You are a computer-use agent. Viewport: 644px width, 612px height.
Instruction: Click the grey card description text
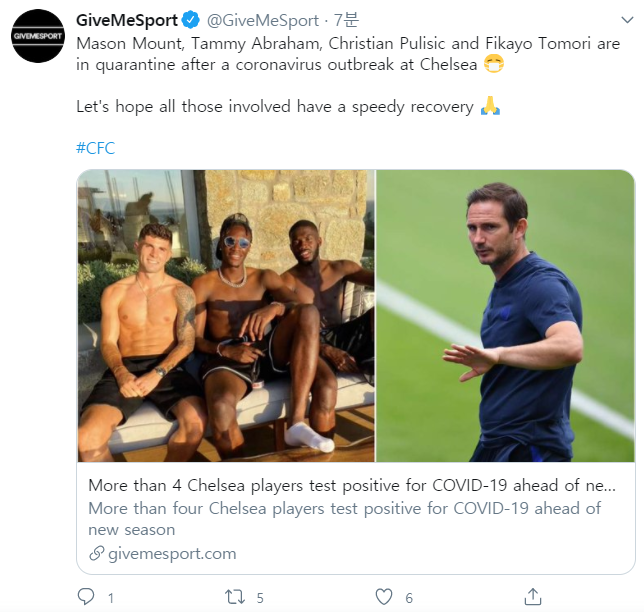344,518
